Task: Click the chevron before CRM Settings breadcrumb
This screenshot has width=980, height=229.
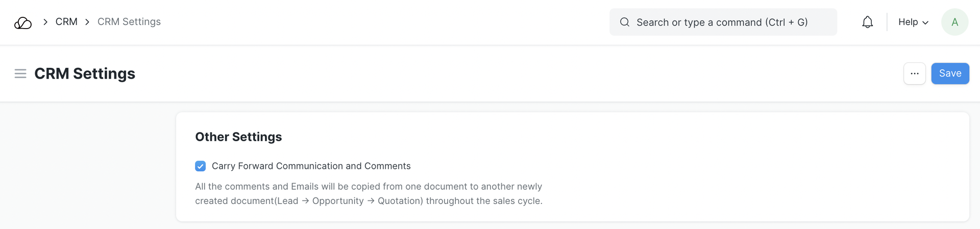Action: tap(87, 22)
